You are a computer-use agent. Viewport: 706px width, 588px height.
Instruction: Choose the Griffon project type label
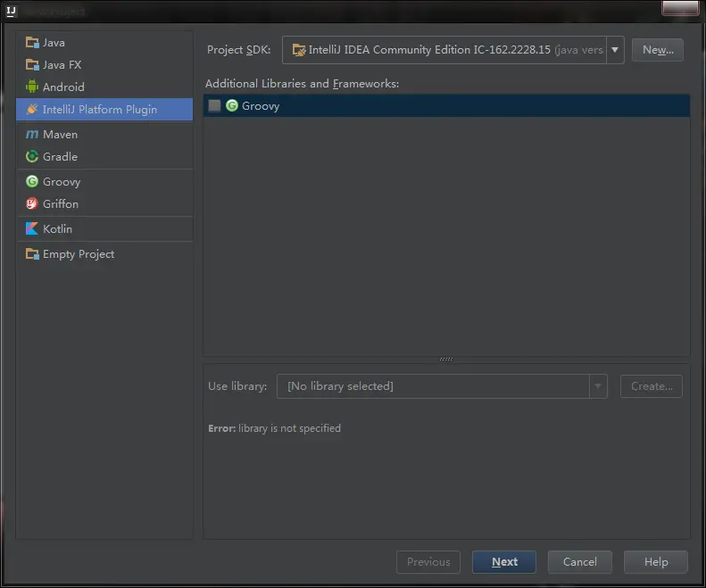click(x=61, y=204)
